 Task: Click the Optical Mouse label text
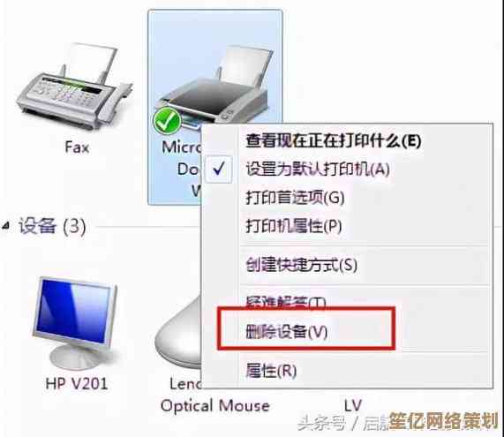pos(214,405)
